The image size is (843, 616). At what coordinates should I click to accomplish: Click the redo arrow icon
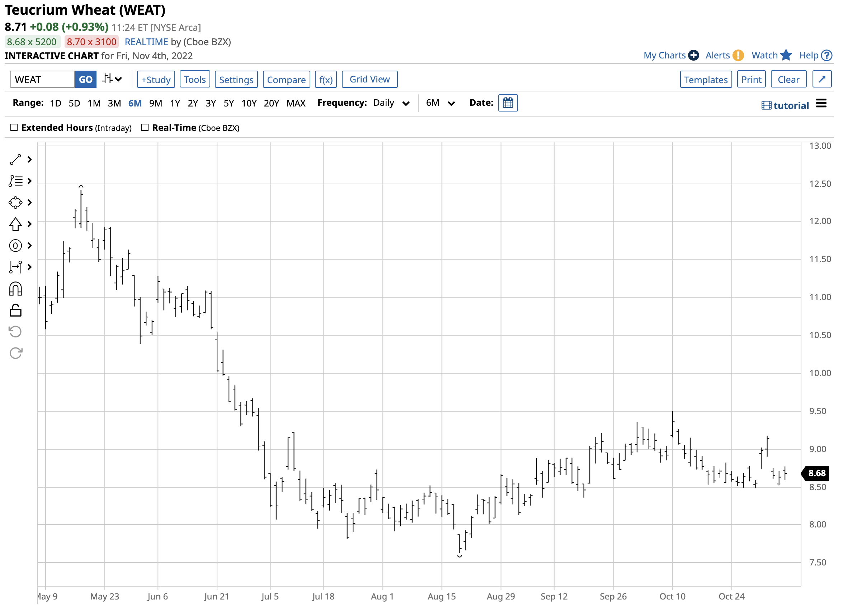click(x=16, y=353)
